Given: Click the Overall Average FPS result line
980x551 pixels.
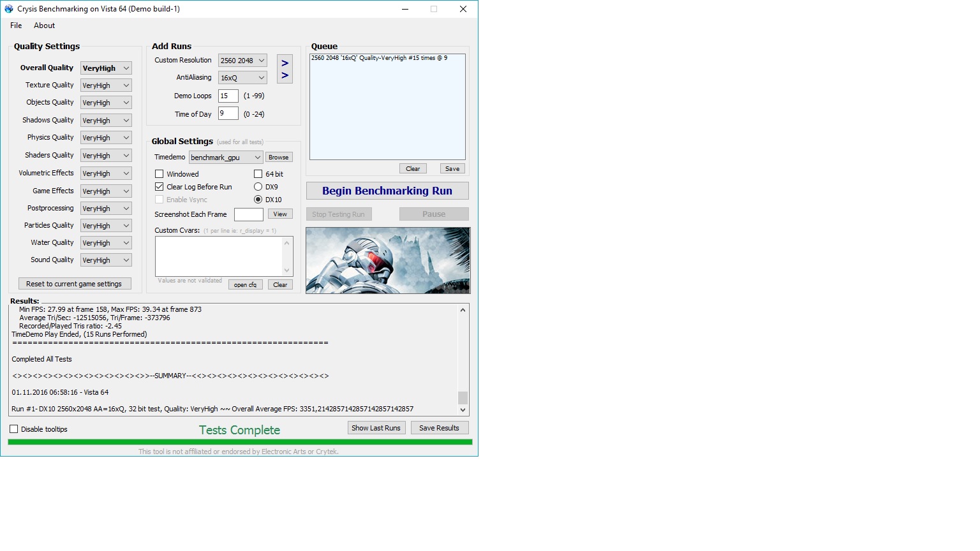Looking at the screenshot, I should [212, 409].
